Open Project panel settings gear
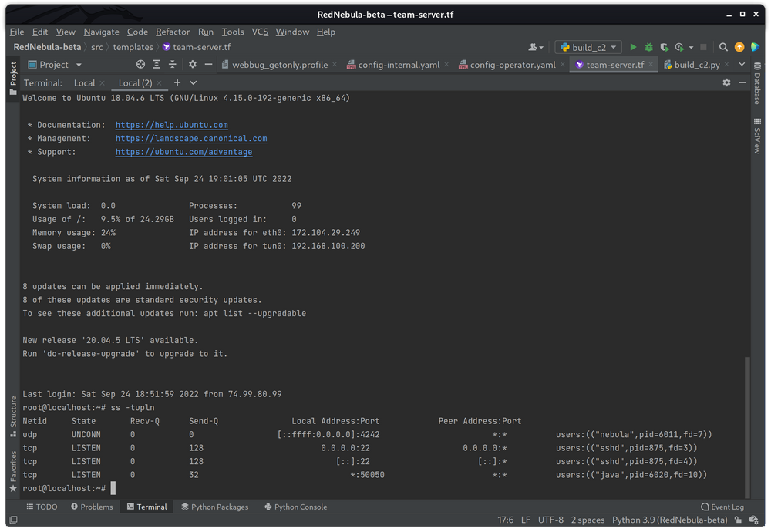Viewport: 771px width, 532px height. click(x=192, y=64)
